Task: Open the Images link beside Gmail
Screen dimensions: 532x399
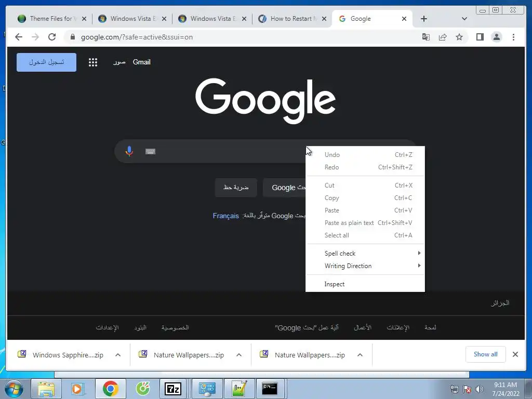Action: click(119, 62)
